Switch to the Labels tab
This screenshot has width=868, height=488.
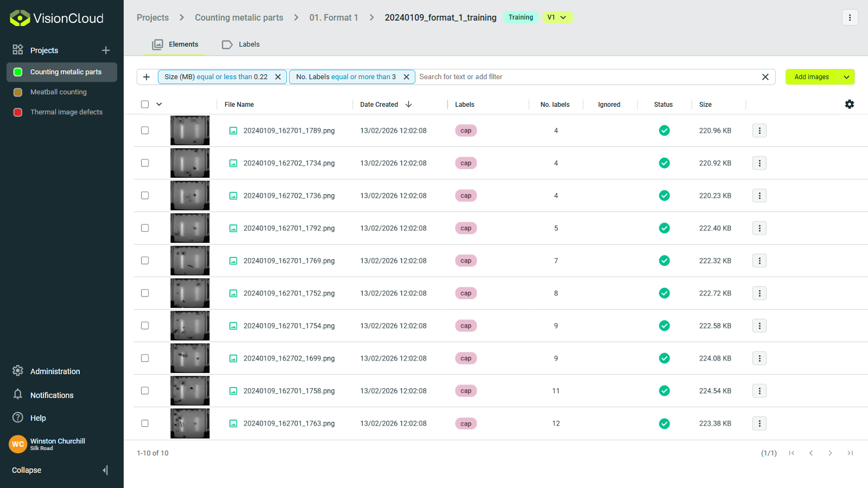(241, 44)
